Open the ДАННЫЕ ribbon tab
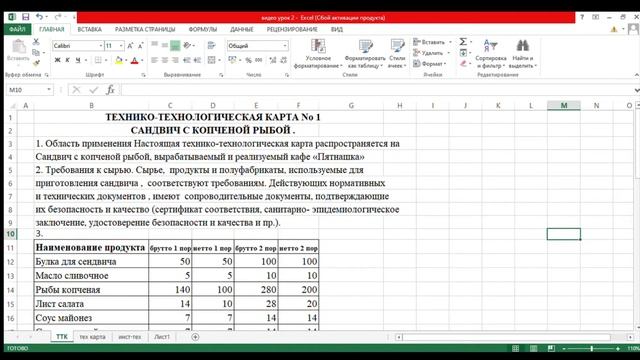The image size is (640, 360). (x=242, y=29)
